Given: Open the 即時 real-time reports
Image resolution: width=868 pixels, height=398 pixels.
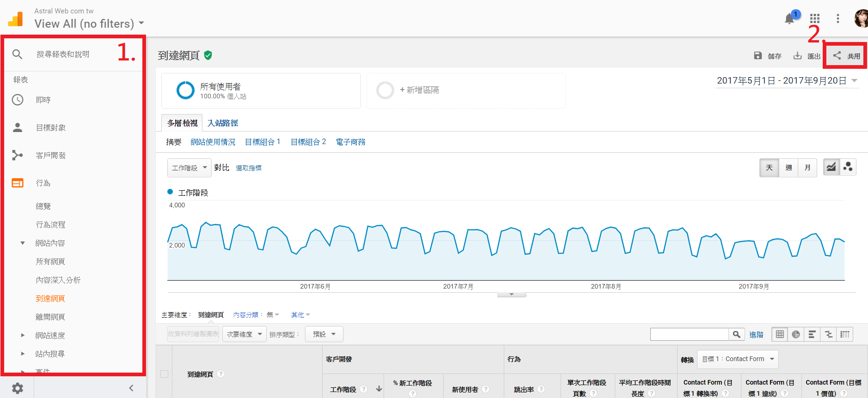Looking at the screenshot, I should coord(43,100).
